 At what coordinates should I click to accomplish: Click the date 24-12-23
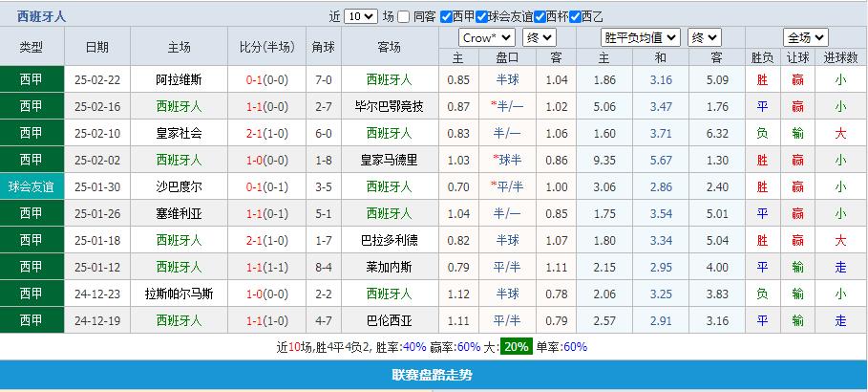tap(96, 294)
